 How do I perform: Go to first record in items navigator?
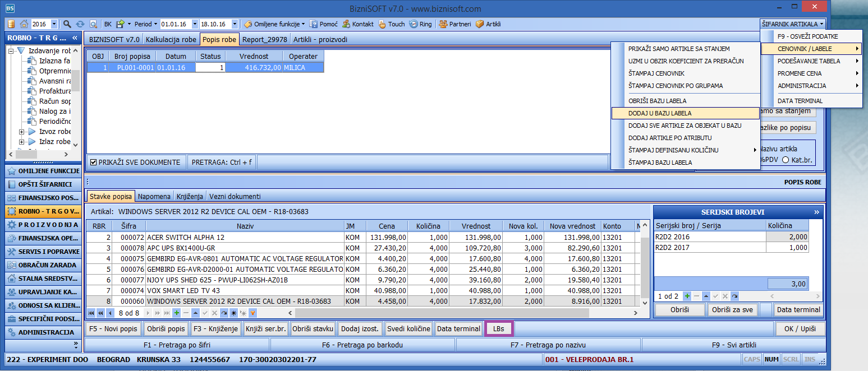coord(91,313)
